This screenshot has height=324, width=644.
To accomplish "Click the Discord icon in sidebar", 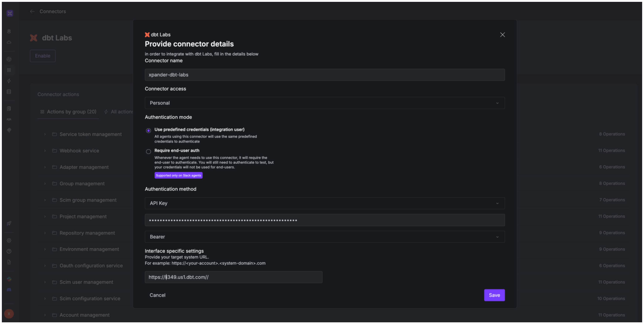I will pyautogui.click(x=9, y=289).
